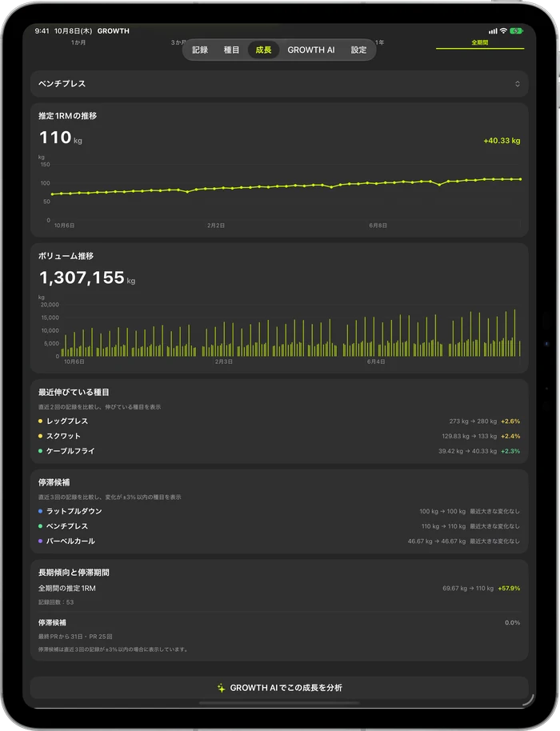The image size is (560, 731).
Task: Open the 種目 tab
Action: tap(231, 50)
